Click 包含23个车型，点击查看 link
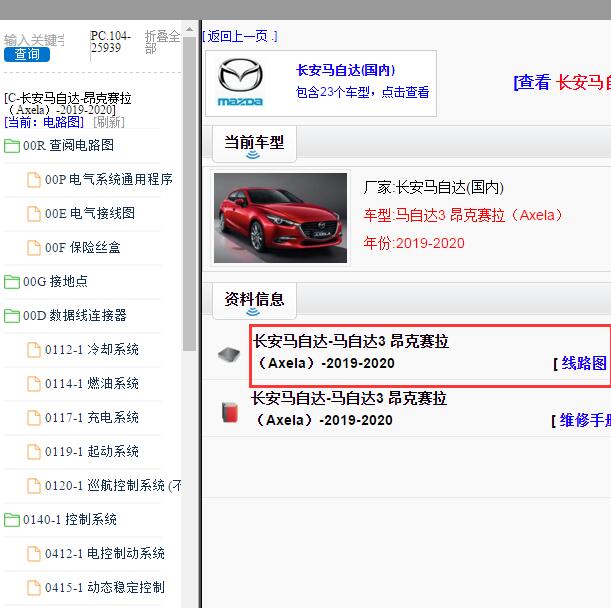Image resolution: width=611 pixels, height=608 pixels. (x=362, y=92)
